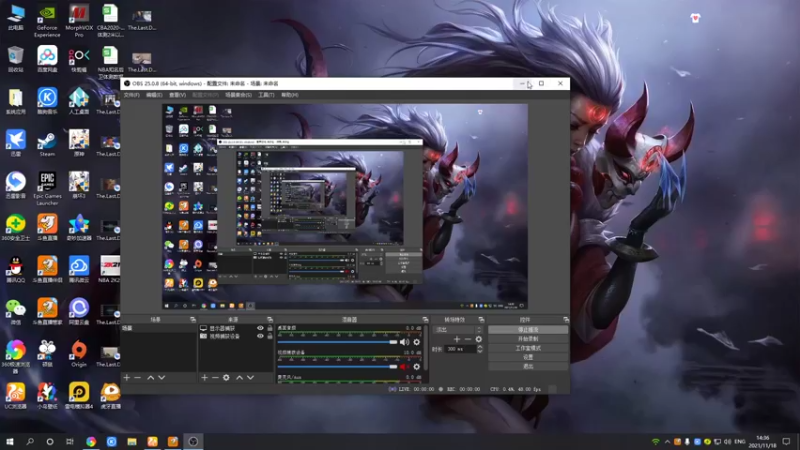The height and width of the screenshot is (450, 800).
Task: Add a scene transition with plus icon
Action: point(457,339)
